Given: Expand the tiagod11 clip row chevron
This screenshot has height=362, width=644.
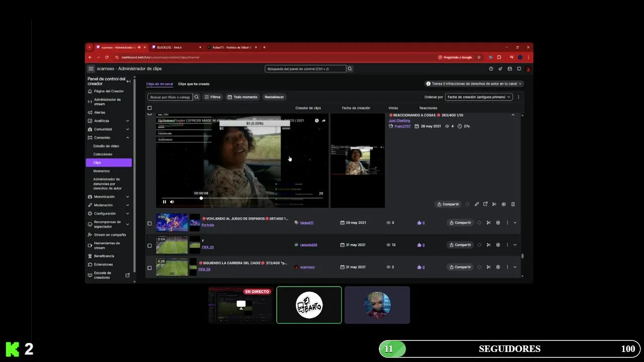Looking at the screenshot, I should pos(515,223).
